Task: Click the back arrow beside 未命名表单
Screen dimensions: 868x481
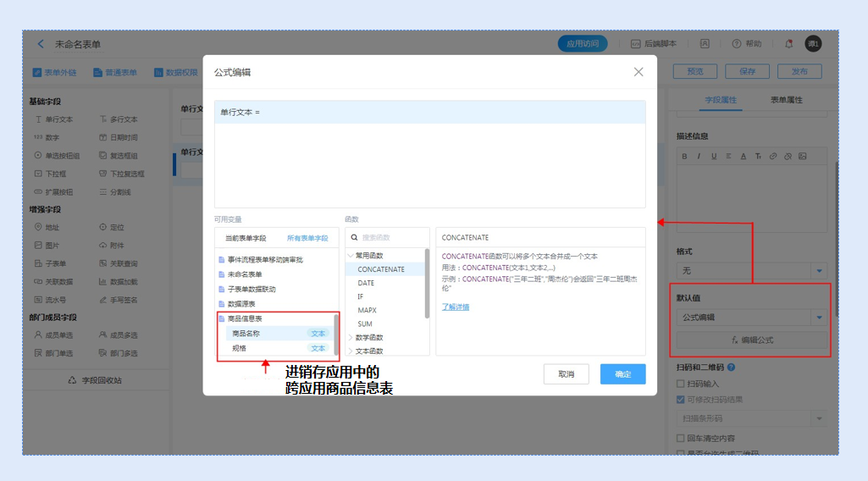Action: (x=41, y=44)
